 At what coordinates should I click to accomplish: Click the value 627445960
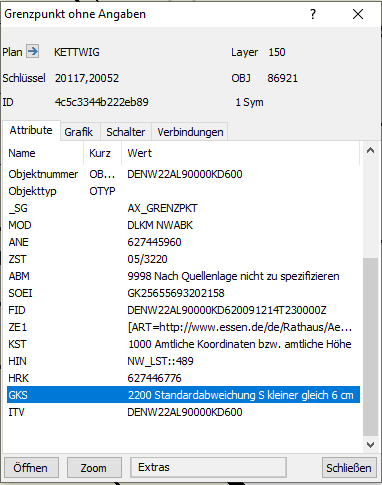coord(154,242)
